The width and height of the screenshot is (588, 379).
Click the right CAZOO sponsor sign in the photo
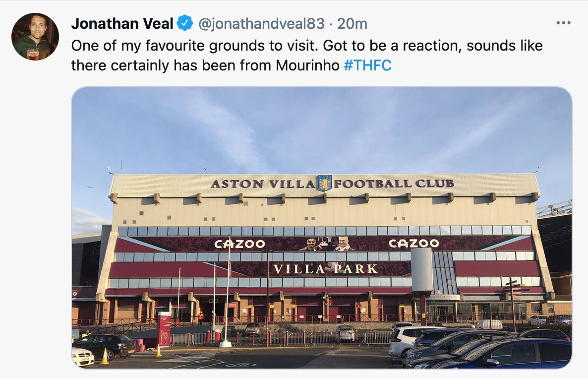pyautogui.click(x=414, y=243)
